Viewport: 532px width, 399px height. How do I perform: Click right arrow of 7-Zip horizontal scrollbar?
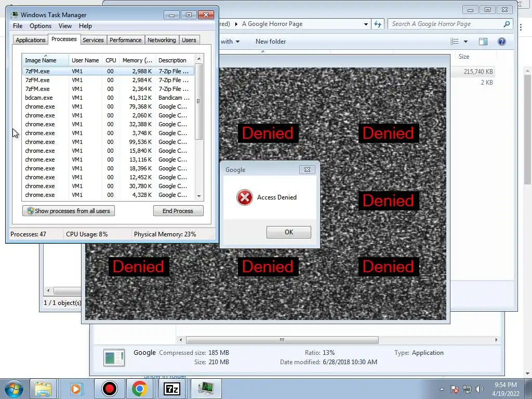tap(496, 340)
